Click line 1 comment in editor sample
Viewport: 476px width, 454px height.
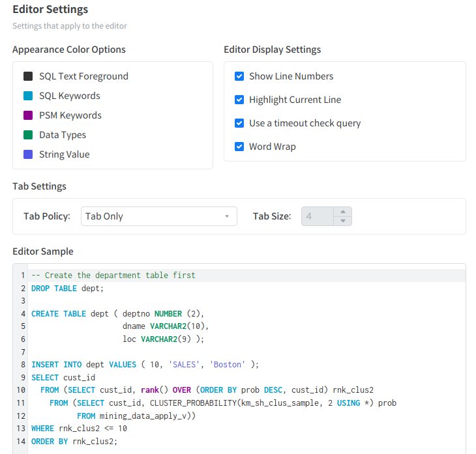pos(113,276)
